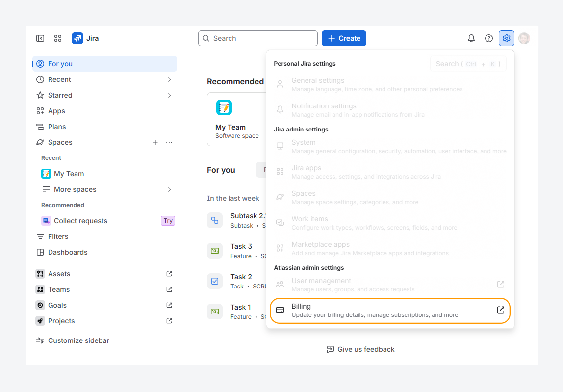Open the notifications bell
This screenshot has height=392, width=563.
[471, 38]
